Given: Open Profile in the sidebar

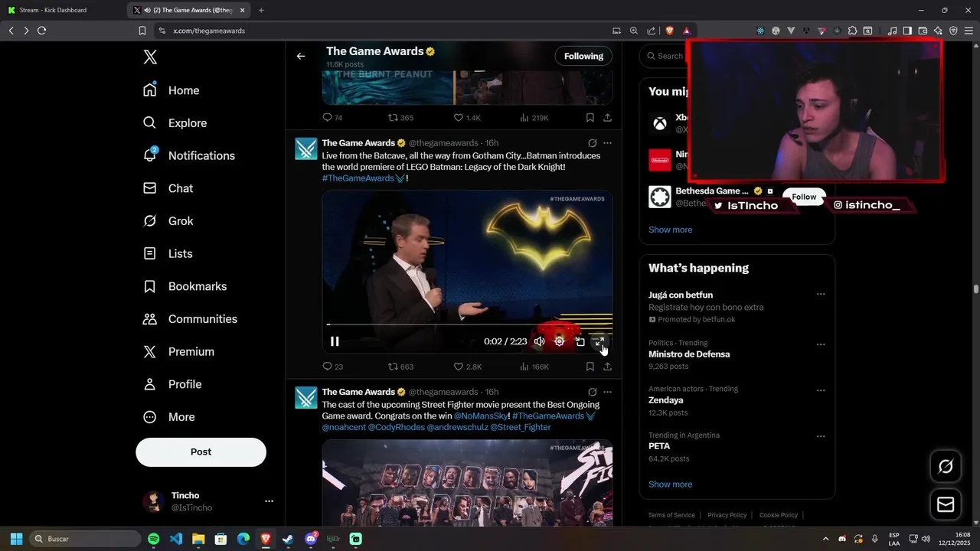Looking at the screenshot, I should (x=174, y=384).
